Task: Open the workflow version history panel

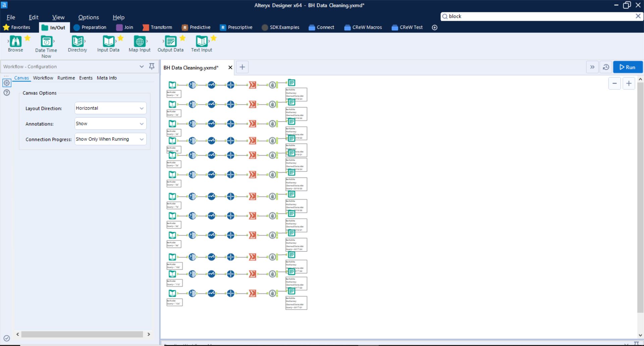Action: 606,67
